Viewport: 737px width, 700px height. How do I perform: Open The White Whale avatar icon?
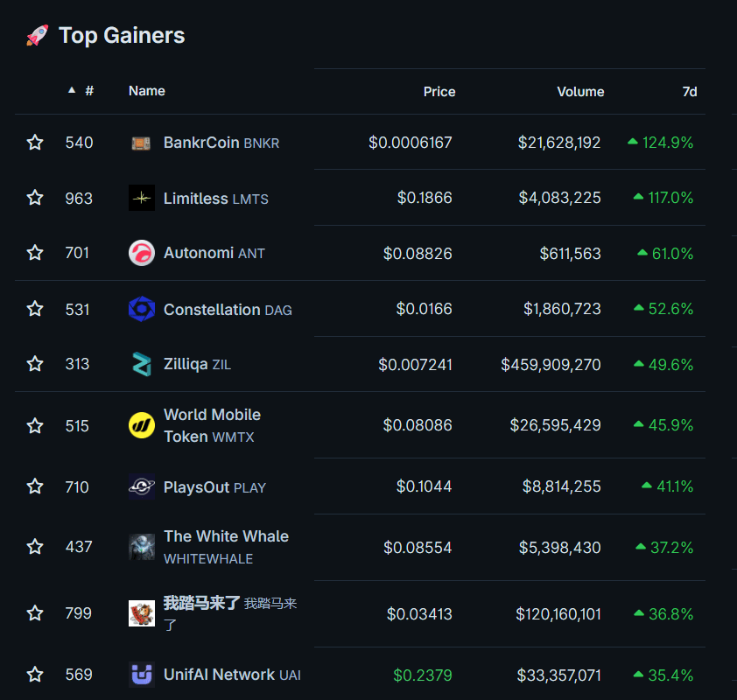click(142, 547)
